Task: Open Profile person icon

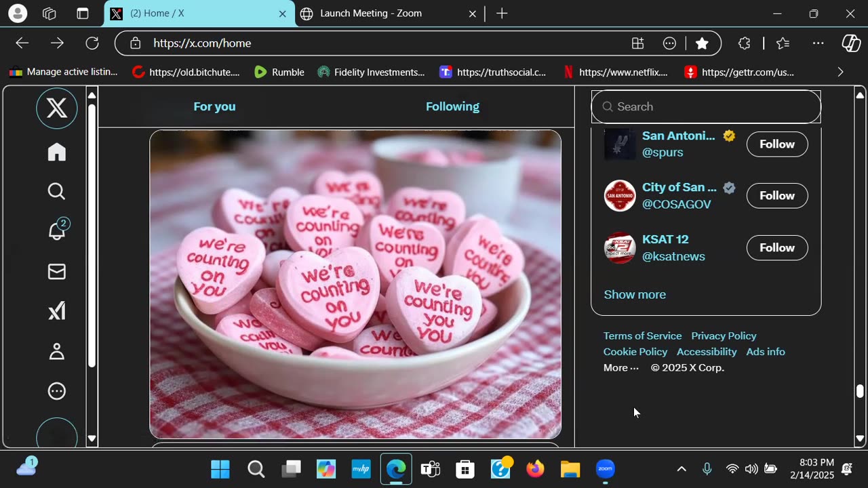Action: [57, 351]
